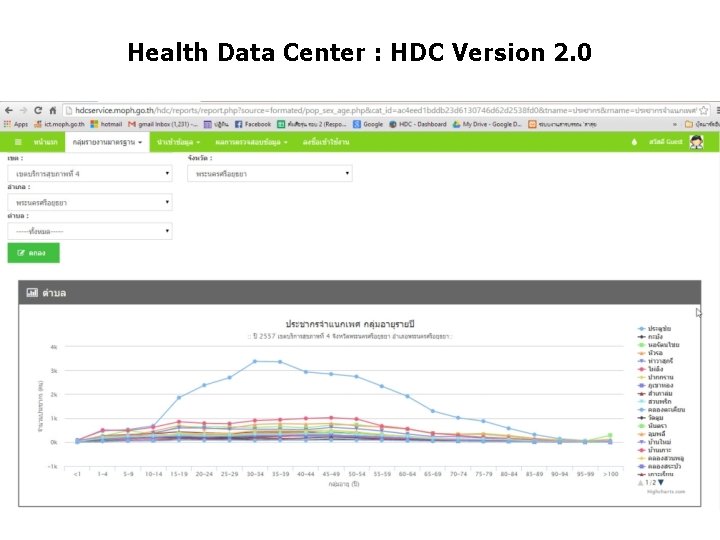Image resolution: width=720 pixels, height=540 pixels.
Task: Toggle the คลองสวนพลู series in the legend
Action: coord(661,458)
